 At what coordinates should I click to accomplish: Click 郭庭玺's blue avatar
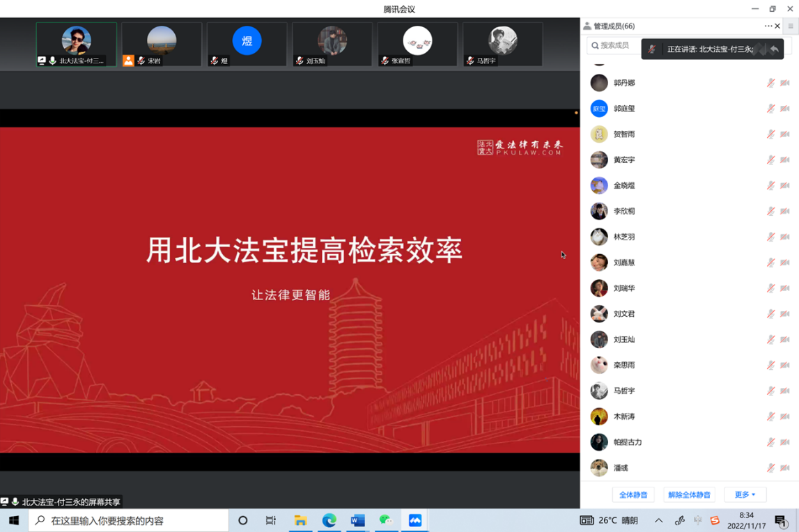599,109
